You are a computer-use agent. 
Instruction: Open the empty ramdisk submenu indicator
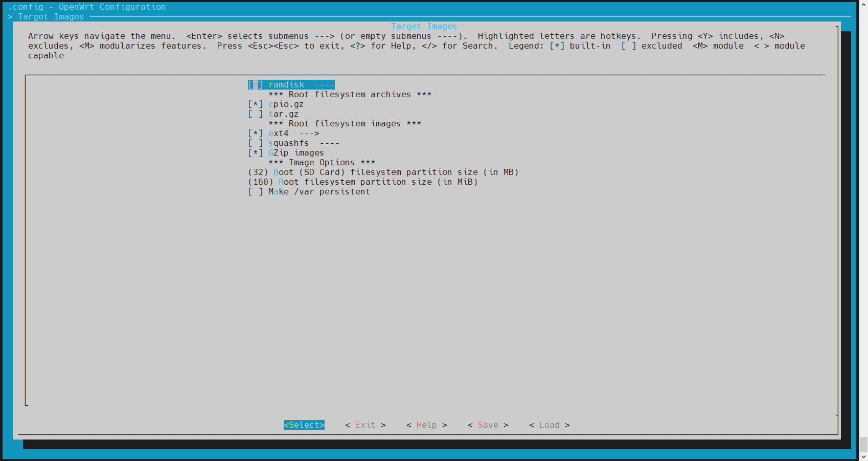coord(325,85)
